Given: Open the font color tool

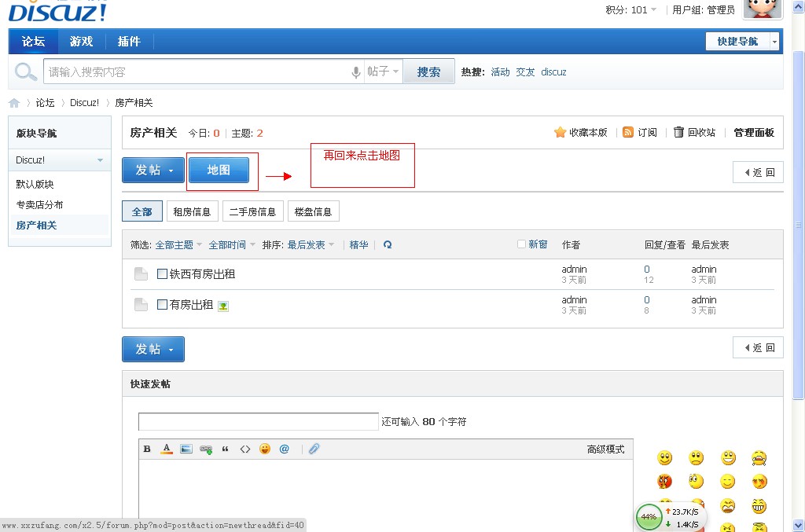Looking at the screenshot, I should coord(167,449).
